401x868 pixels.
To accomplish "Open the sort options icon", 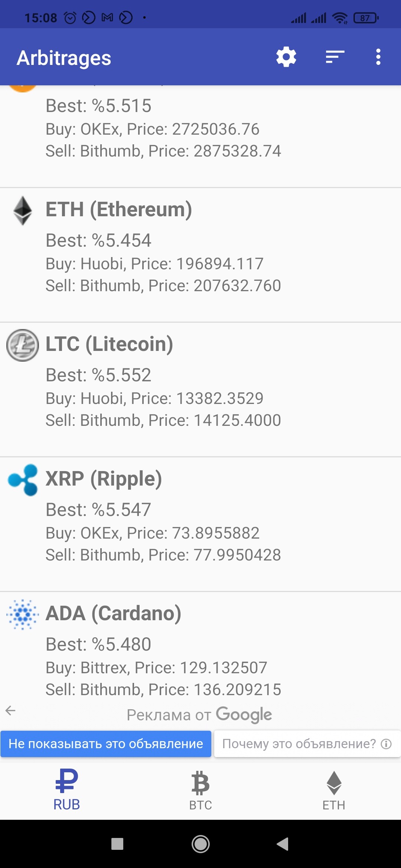I will pyautogui.click(x=335, y=57).
